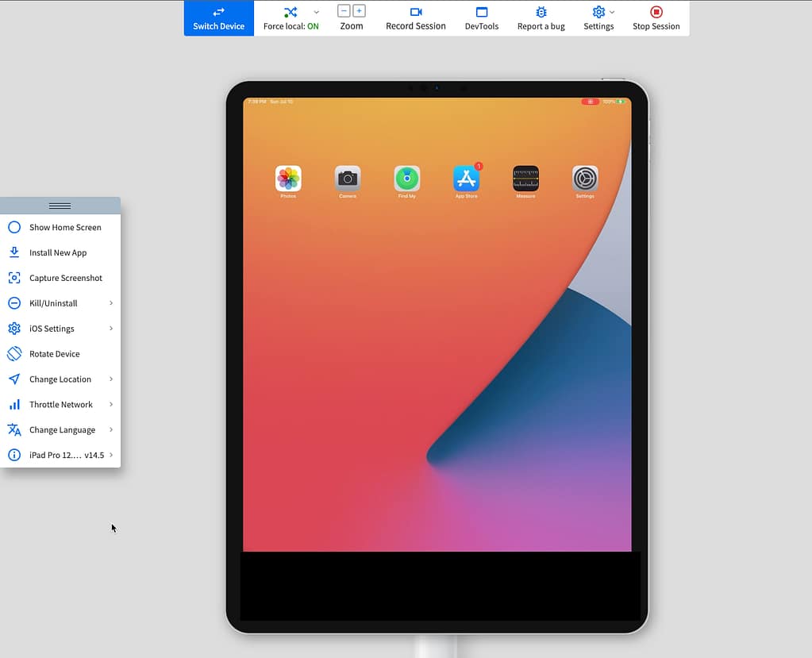812x658 pixels.
Task: Open the Photos app on iPad
Action: click(288, 179)
